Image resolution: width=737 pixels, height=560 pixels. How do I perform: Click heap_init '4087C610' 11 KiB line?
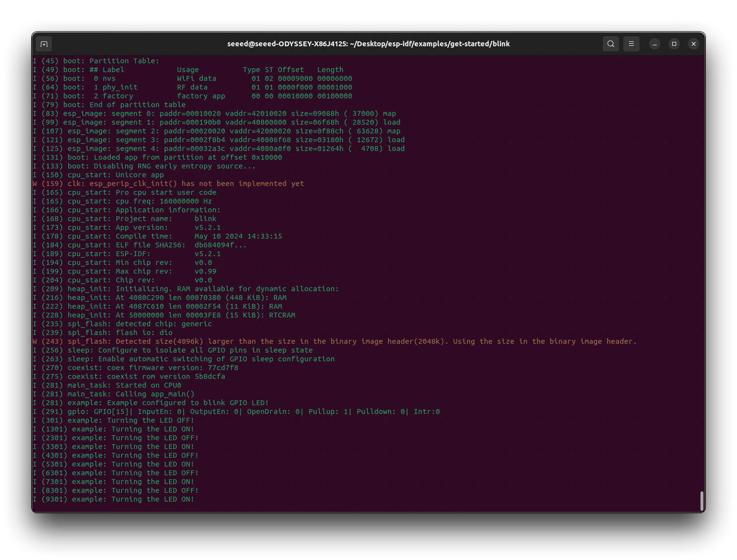tap(157, 306)
